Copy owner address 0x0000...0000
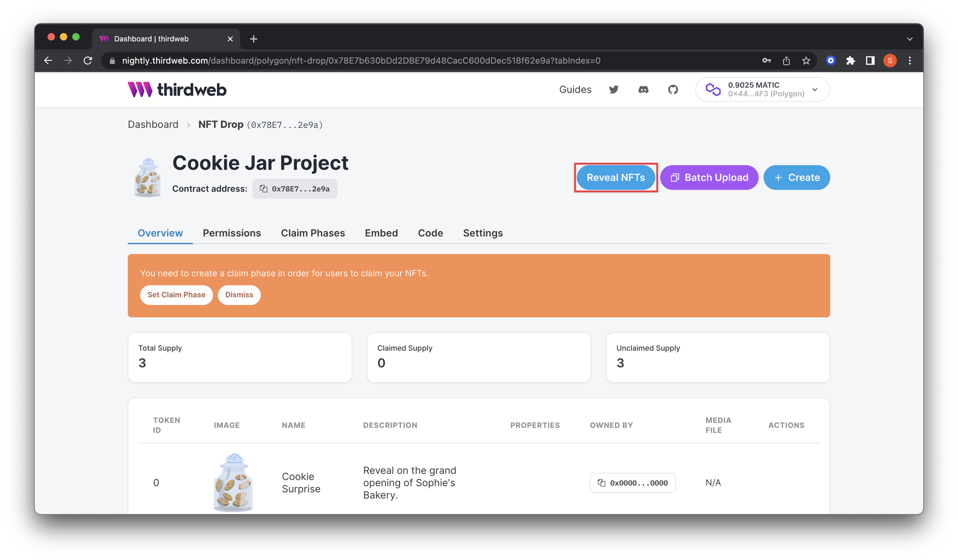Image resolution: width=958 pixels, height=560 pixels. [632, 483]
